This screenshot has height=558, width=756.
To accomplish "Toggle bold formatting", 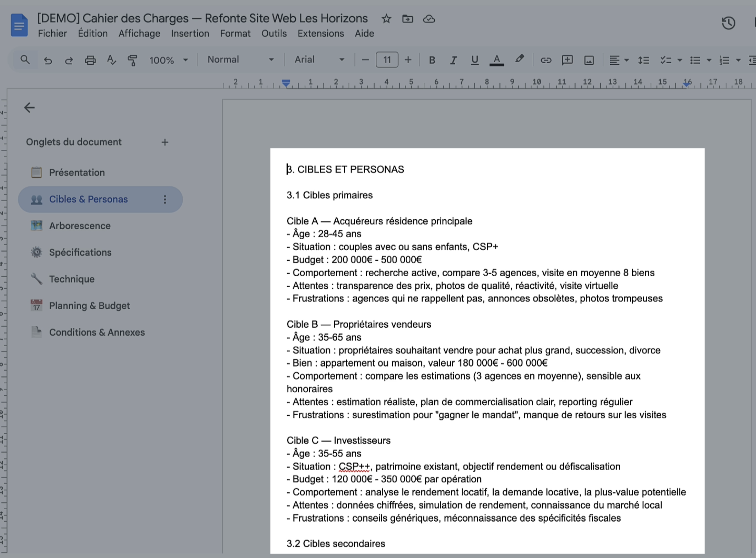I will click(x=432, y=60).
